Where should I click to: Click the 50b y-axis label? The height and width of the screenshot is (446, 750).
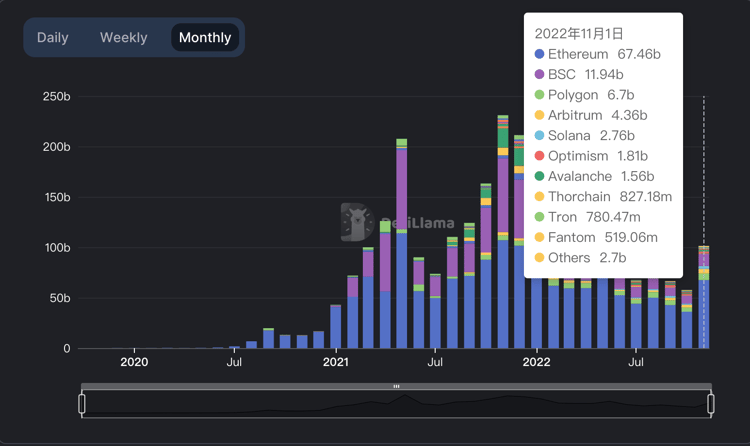[x=60, y=298]
